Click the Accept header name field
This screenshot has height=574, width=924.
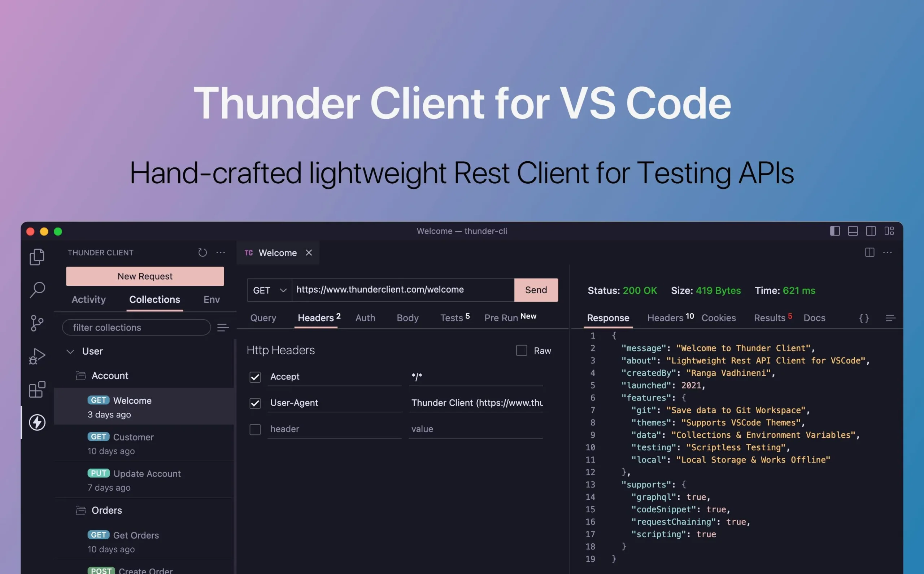pyautogui.click(x=334, y=377)
